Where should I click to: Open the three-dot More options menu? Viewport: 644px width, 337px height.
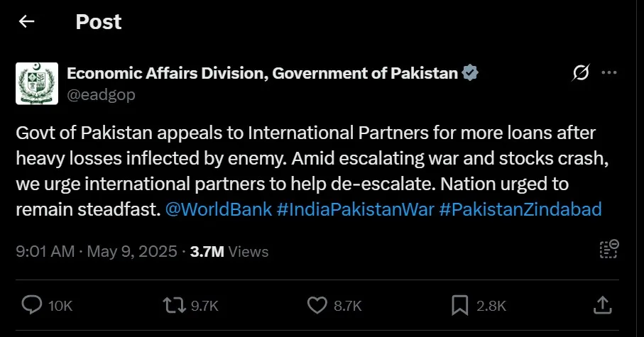[x=608, y=73]
